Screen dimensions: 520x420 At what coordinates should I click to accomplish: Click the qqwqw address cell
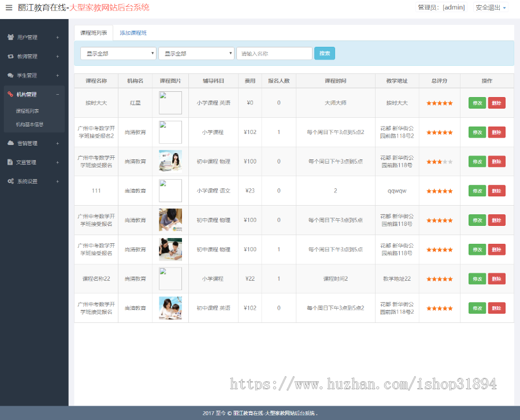click(397, 191)
